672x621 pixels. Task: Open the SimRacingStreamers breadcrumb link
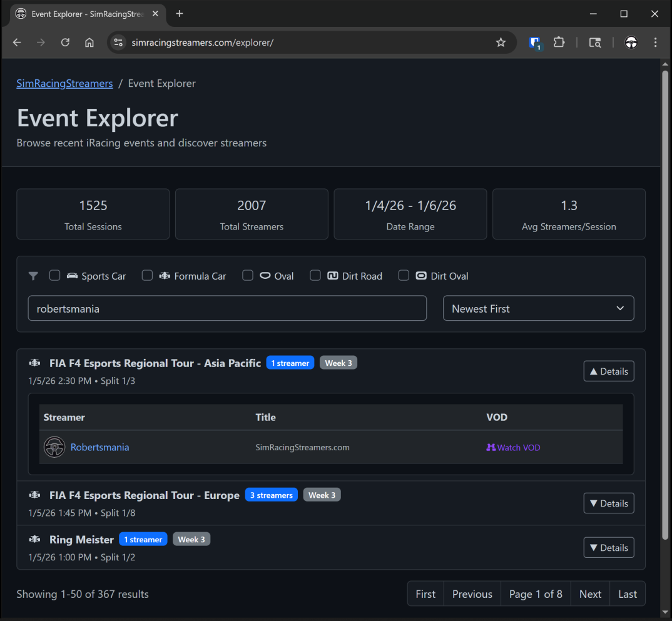[x=64, y=83]
